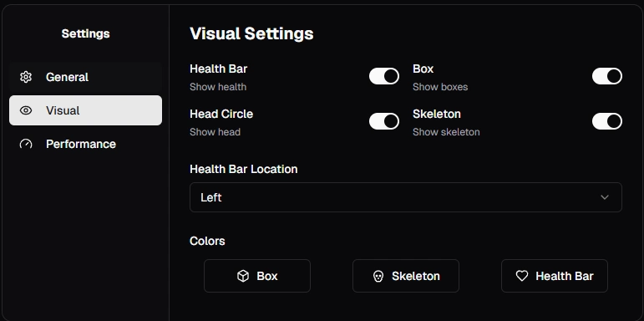Click the gear icon beside General

(26, 77)
